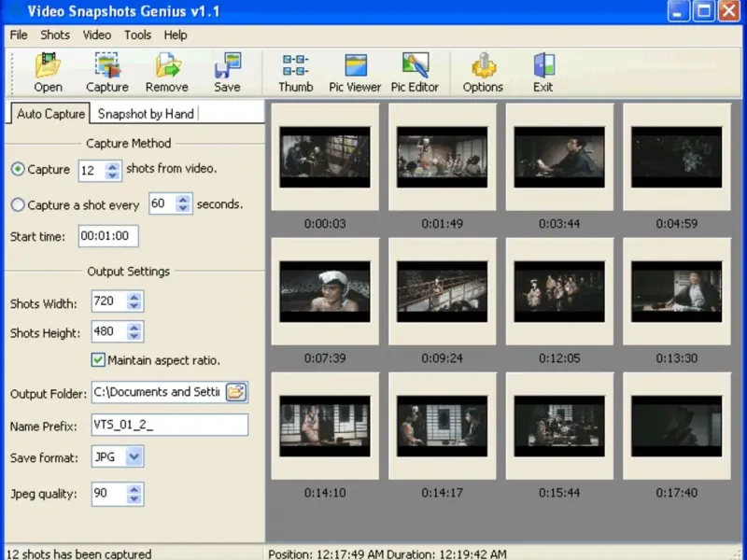This screenshot has height=560, width=747.
Task: Increase the Shots Width stepper value
Action: pos(134,298)
